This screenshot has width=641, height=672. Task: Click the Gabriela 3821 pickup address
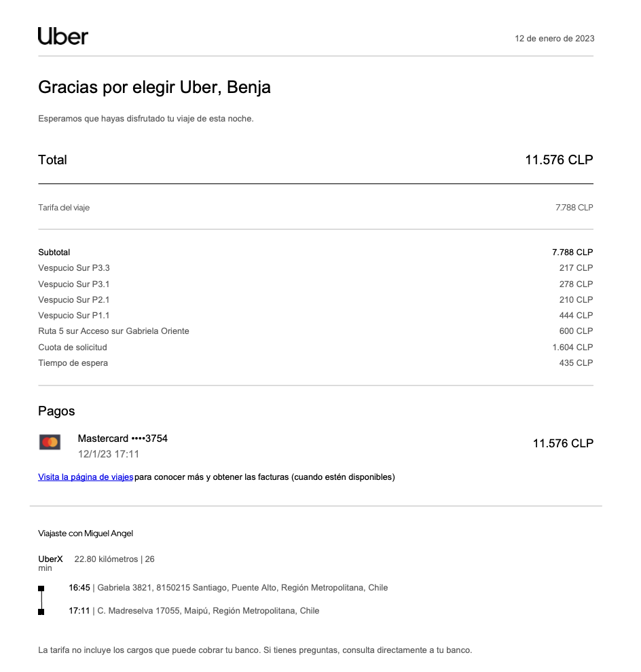click(x=242, y=588)
